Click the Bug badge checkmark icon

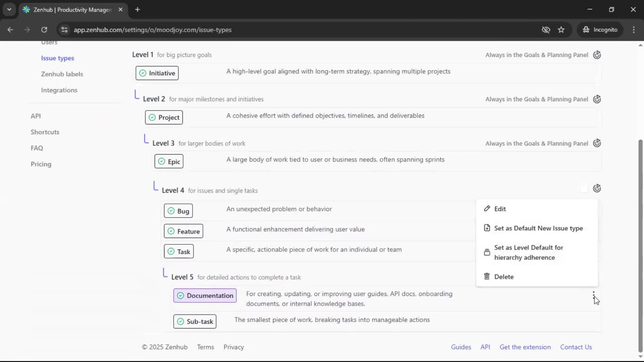tap(171, 211)
